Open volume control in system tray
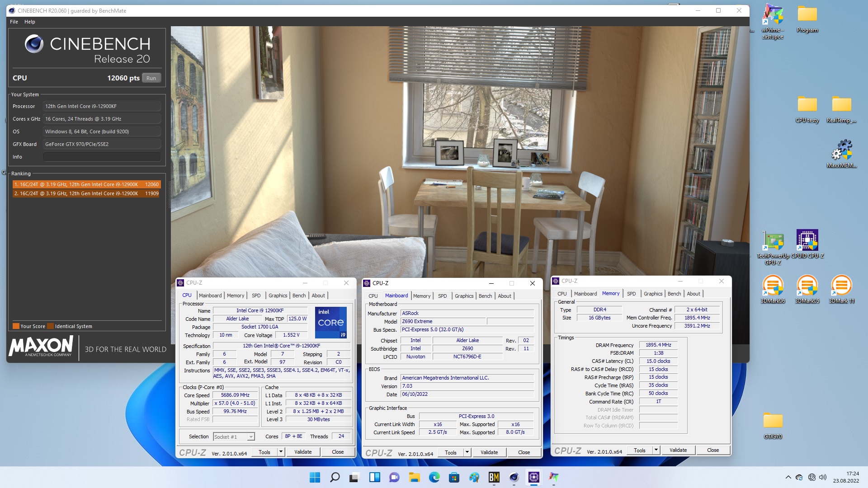This screenshot has height=488, width=868. click(823, 477)
